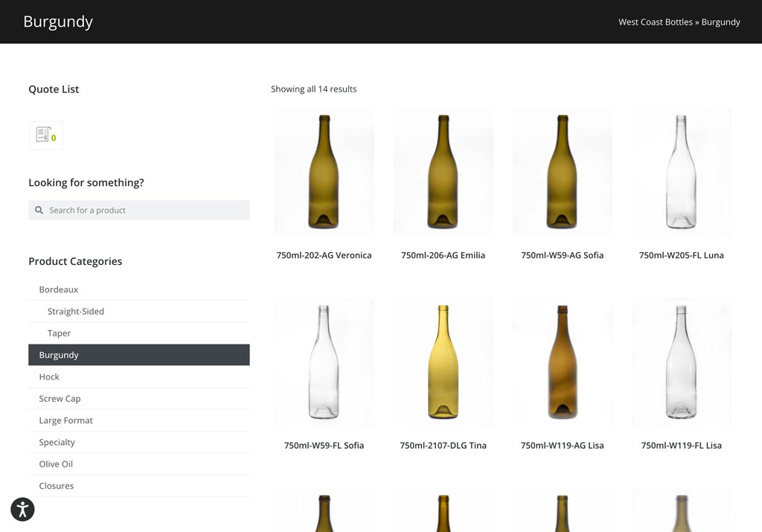
Task: Open the accessibility options widget
Action: 22,509
